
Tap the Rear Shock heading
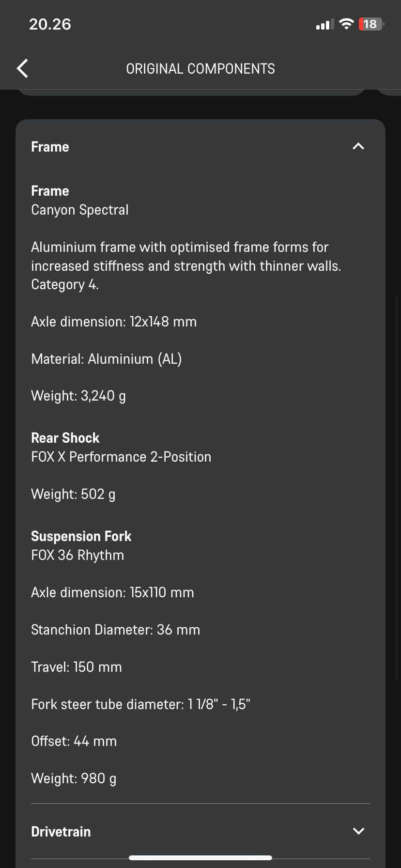tap(65, 438)
